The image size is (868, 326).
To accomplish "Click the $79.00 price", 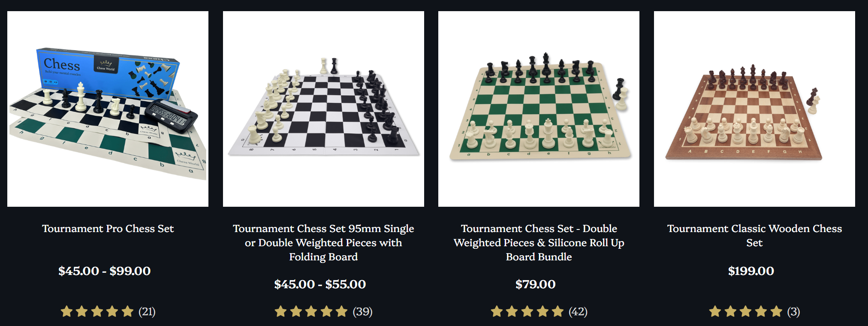I will pos(535,284).
